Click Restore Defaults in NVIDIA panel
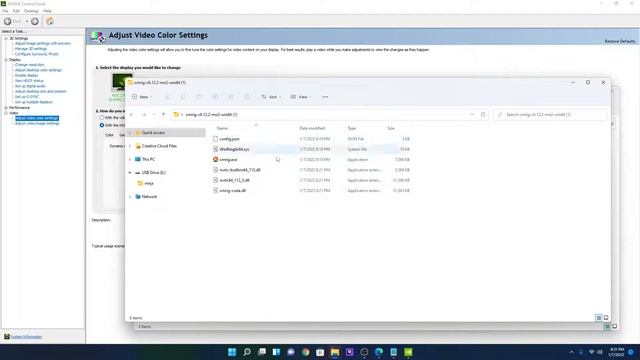 tap(620, 41)
